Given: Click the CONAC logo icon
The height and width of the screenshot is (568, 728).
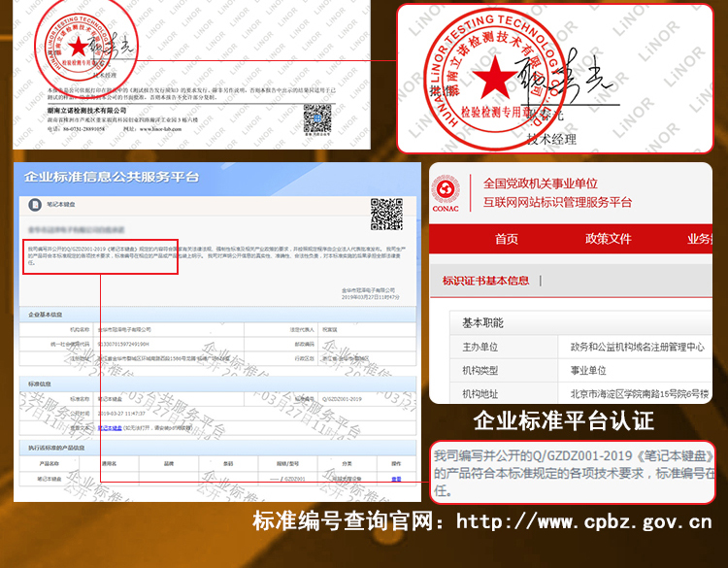Looking at the screenshot, I should click(446, 193).
